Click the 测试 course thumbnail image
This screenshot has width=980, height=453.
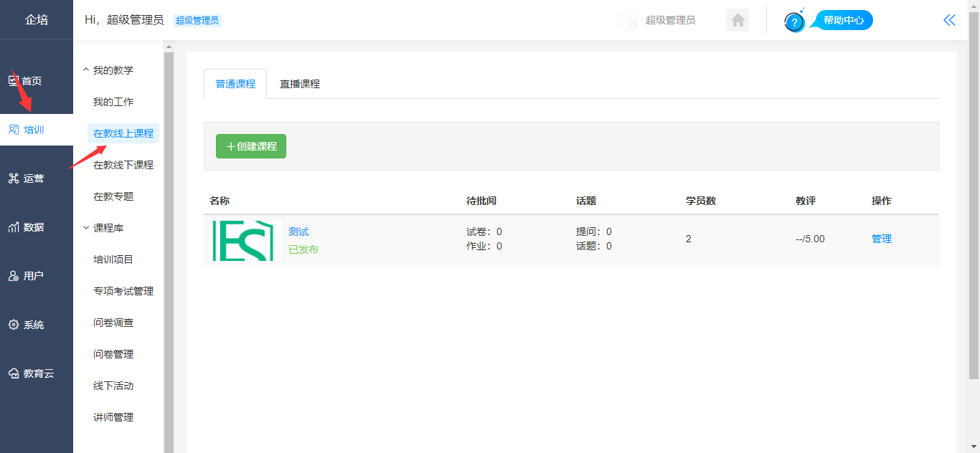(x=242, y=240)
